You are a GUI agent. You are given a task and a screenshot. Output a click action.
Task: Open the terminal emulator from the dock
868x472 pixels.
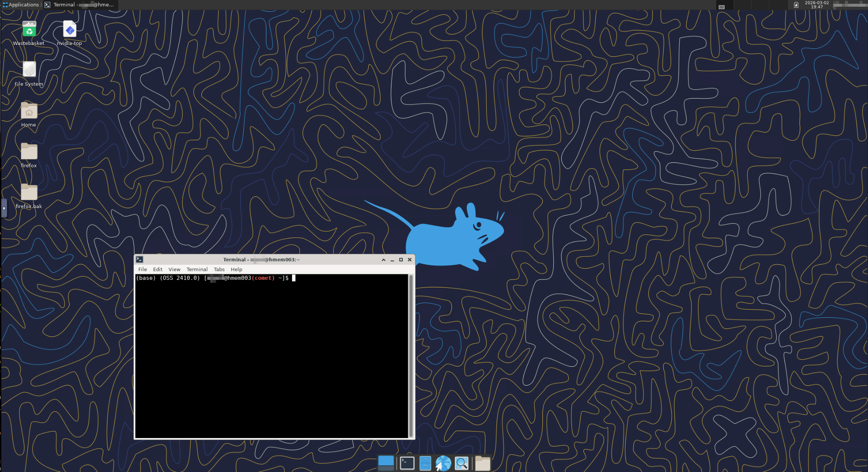(407, 463)
